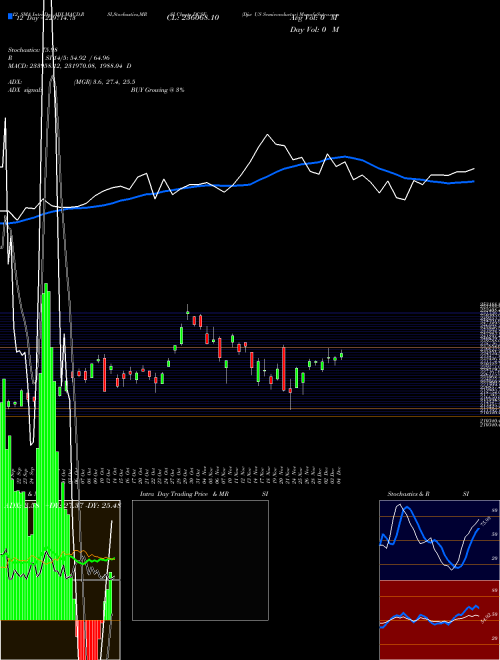Click the empty intraday trading price chart box
500x660 pixels.
(x=200, y=560)
